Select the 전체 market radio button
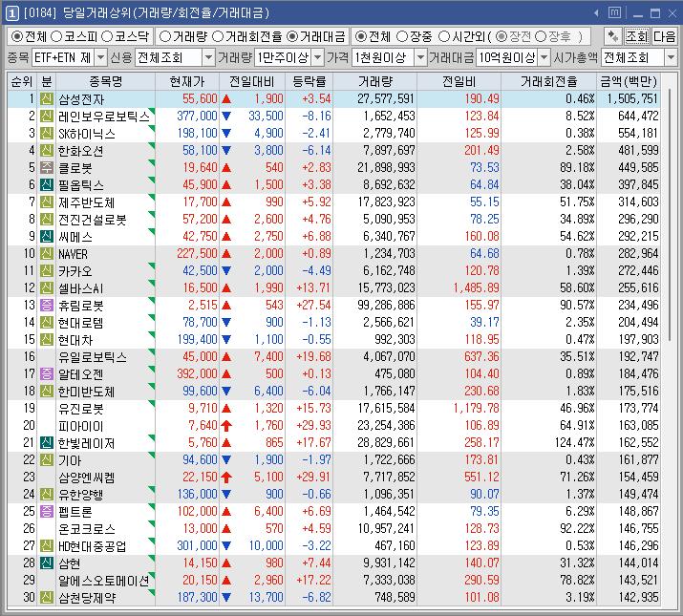Screen dimensions: 683x616 pos(17,36)
